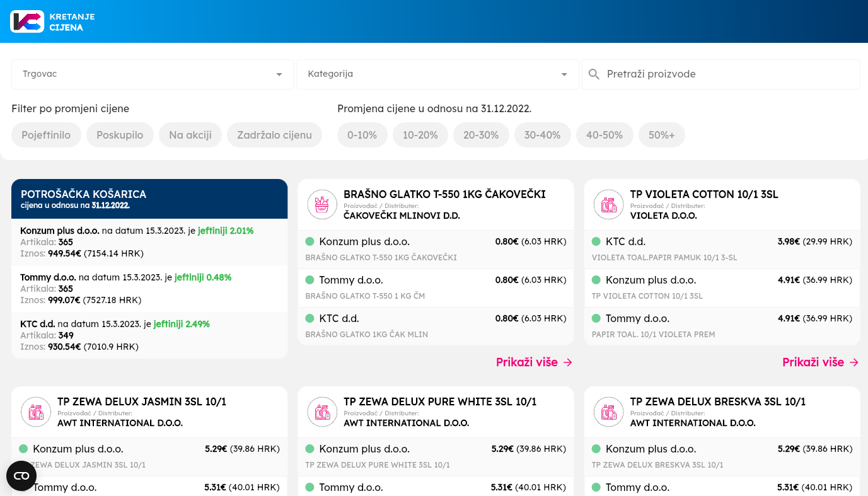Click 'BRAŠNO GLATKO 1KG ČAK MLIN' subtitle

pyautogui.click(x=366, y=335)
